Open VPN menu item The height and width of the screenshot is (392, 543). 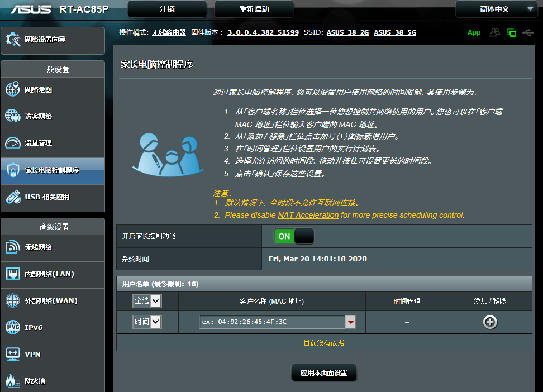[x=53, y=354]
